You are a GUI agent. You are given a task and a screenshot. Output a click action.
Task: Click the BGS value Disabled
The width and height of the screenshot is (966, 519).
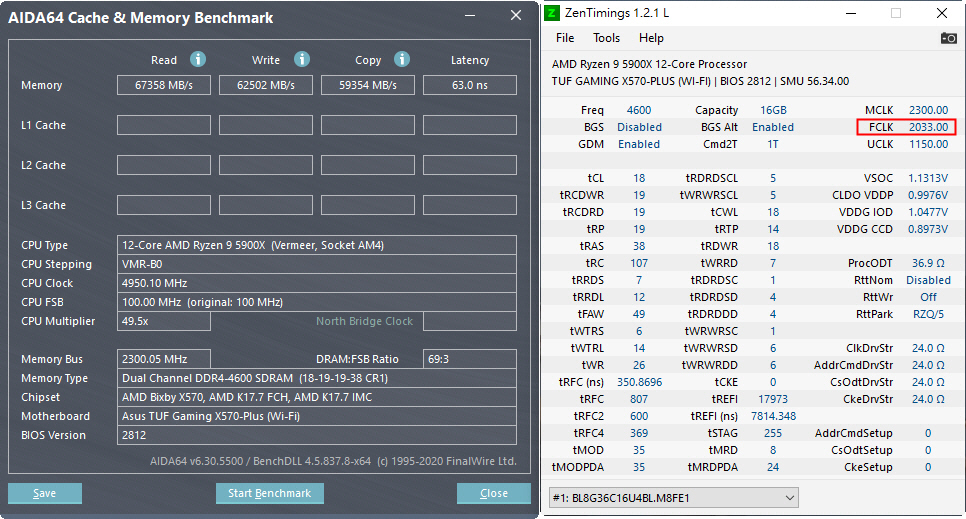639,127
